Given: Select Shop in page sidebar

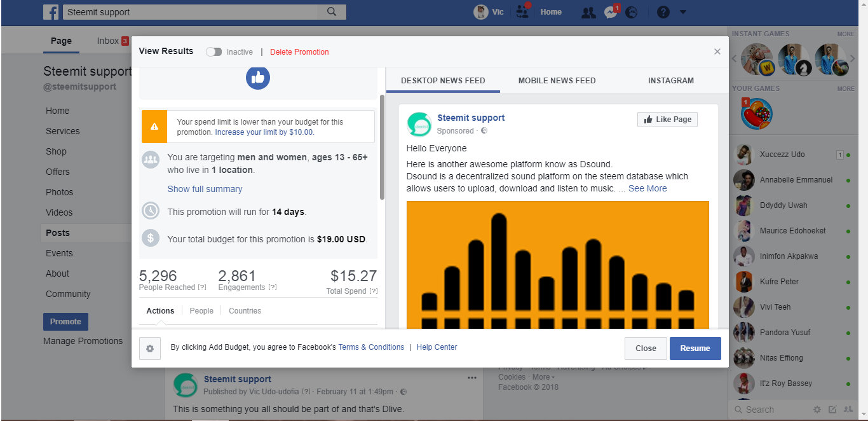Looking at the screenshot, I should [x=56, y=151].
